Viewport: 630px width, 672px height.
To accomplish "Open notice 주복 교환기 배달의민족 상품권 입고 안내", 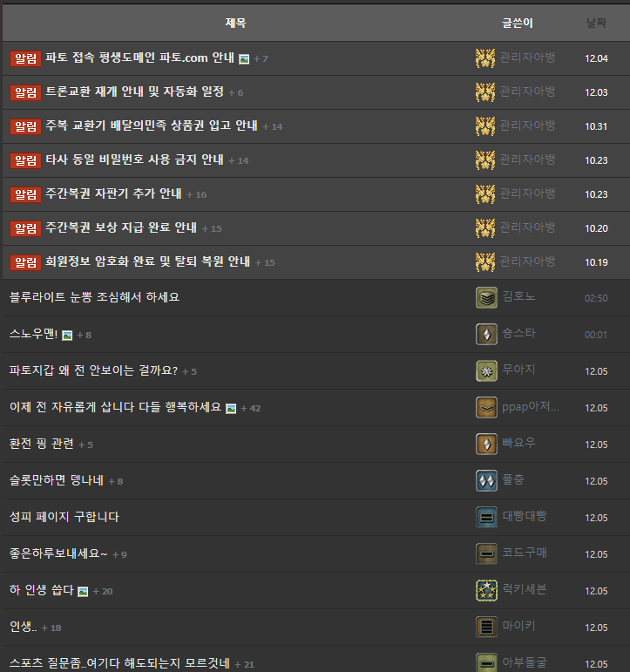I will point(152,126).
